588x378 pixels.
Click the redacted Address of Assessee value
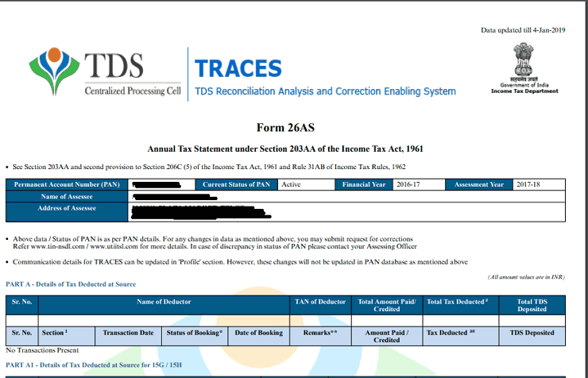pos(199,212)
